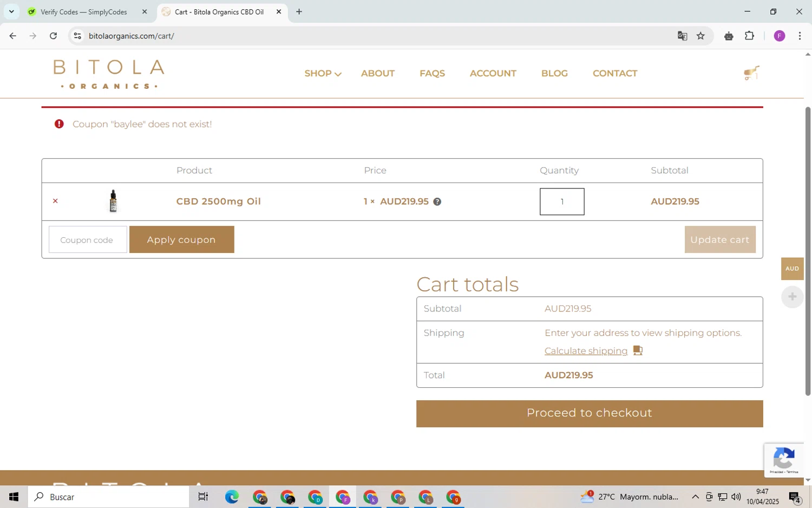Reload the current page

(53, 36)
